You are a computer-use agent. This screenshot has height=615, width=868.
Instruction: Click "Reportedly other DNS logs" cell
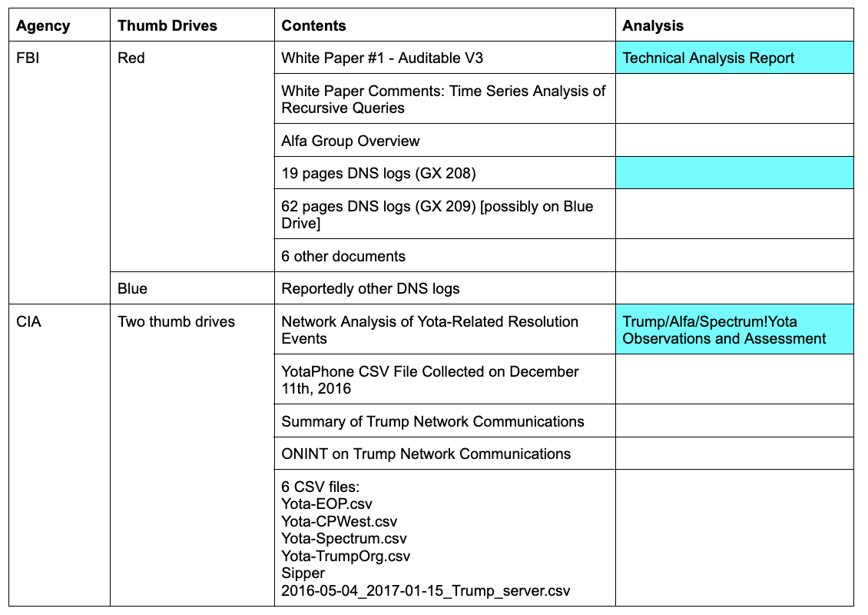click(x=445, y=288)
